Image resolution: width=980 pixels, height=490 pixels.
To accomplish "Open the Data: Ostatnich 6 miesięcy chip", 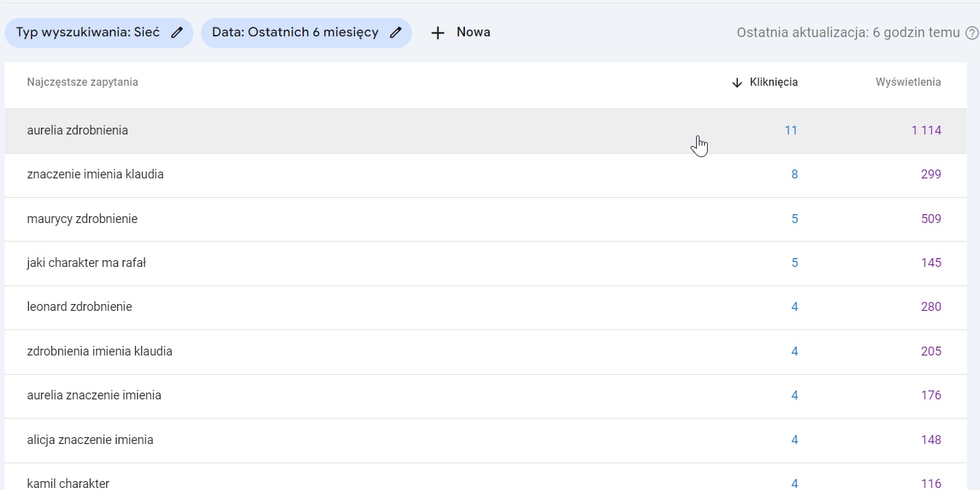I will click(x=295, y=32).
